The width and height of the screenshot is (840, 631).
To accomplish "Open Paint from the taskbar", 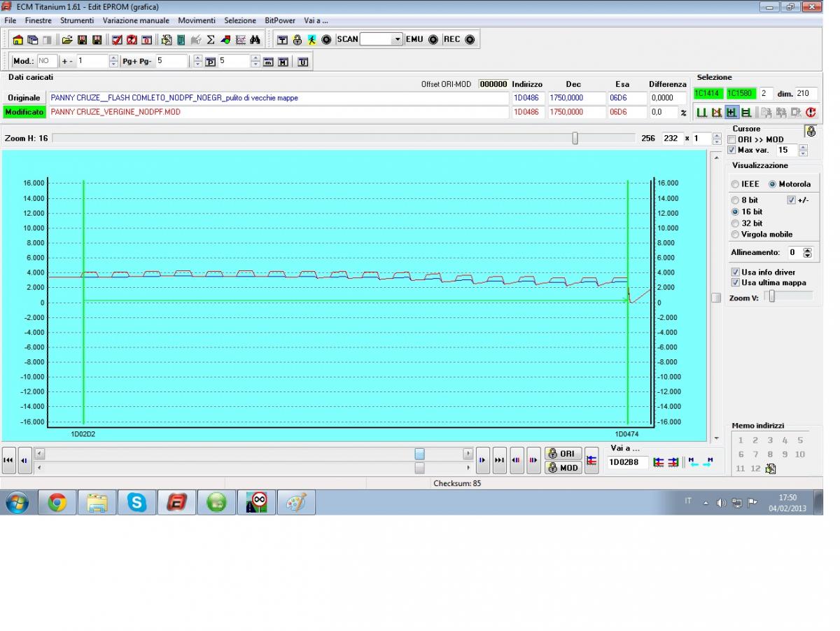I will [296, 502].
